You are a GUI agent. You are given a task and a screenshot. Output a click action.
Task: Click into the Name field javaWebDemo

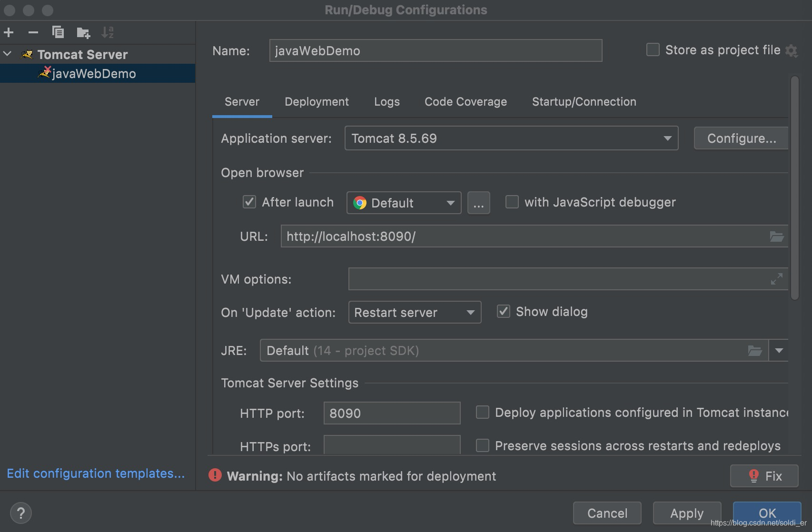tap(436, 50)
